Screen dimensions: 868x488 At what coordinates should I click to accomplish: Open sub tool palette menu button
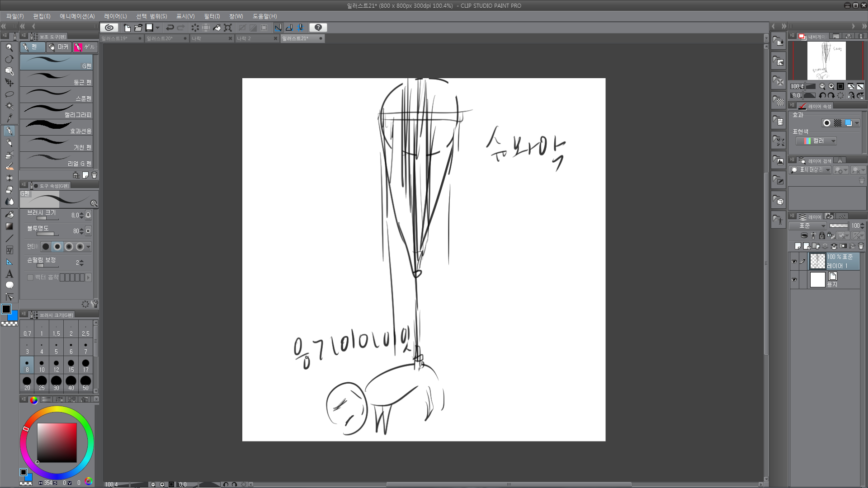[24, 36]
